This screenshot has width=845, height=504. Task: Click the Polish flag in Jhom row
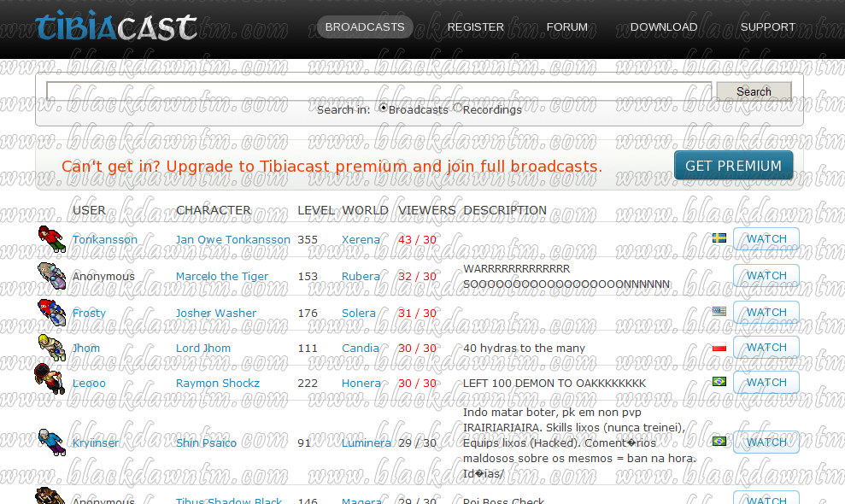click(719, 347)
